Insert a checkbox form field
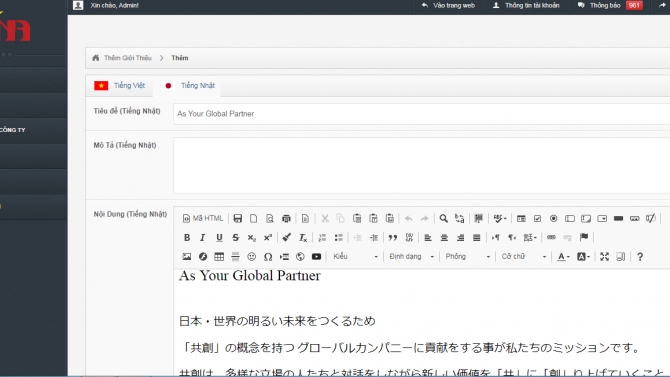This screenshot has height=377, width=670. (x=537, y=218)
